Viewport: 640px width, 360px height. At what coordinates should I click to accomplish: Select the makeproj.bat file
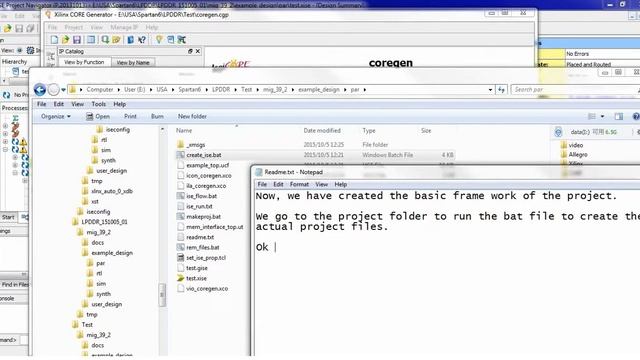(x=203, y=217)
